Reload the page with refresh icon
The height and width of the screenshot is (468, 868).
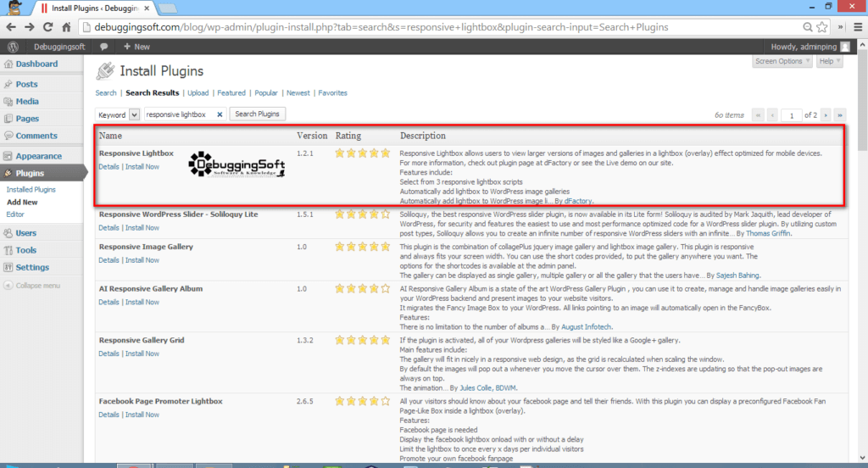[47, 27]
